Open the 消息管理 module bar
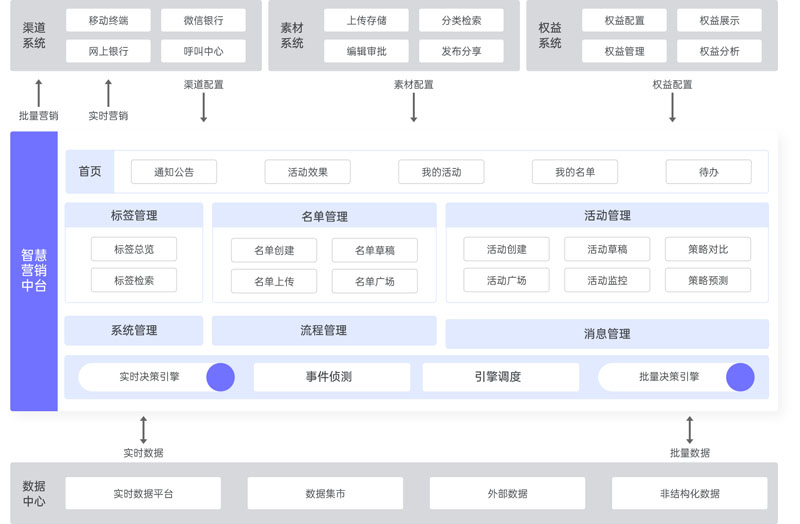The image size is (800, 524). pyautogui.click(x=607, y=334)
